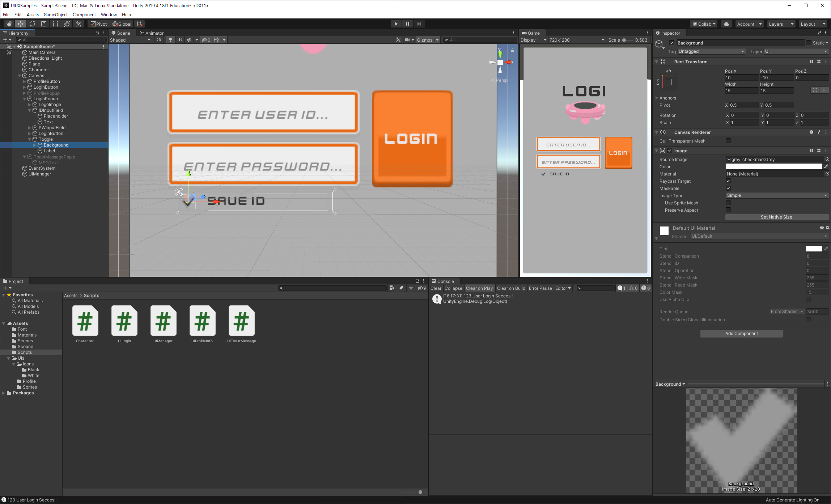The width and height of the screenshot is (831, 504).
Task: Select the Rotate tool
Action: [32, 24]
